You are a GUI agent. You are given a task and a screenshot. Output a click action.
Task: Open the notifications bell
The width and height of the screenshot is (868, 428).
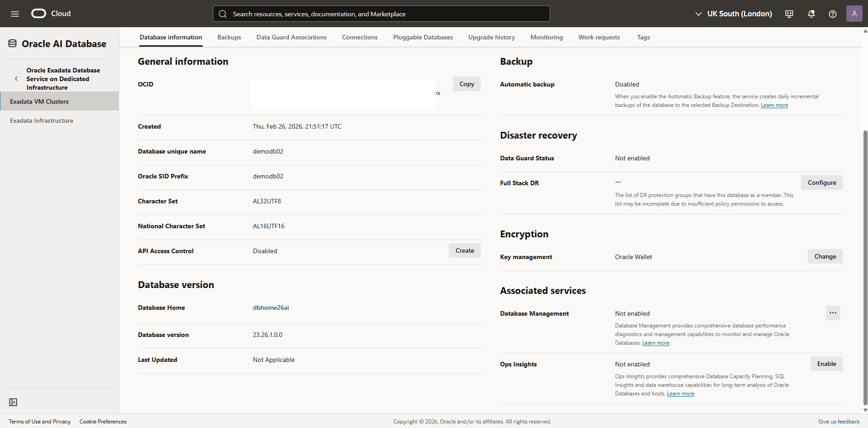click(x=810, y=14)
